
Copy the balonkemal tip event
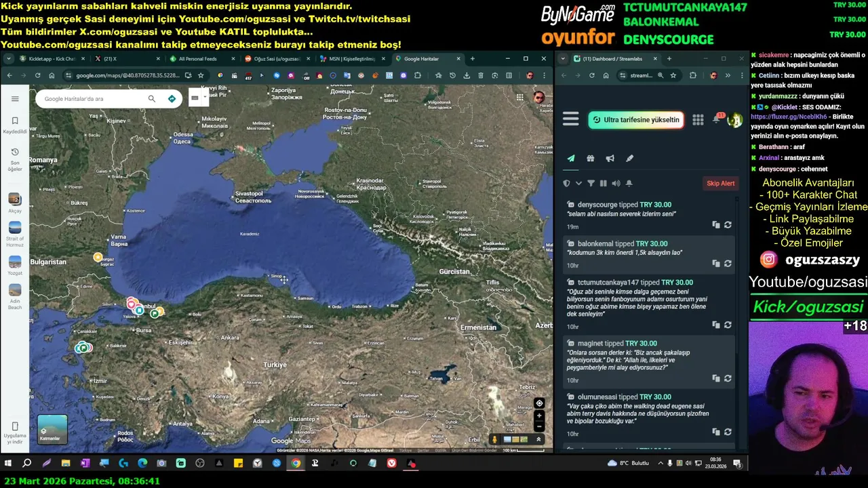(x=715, y=263)
